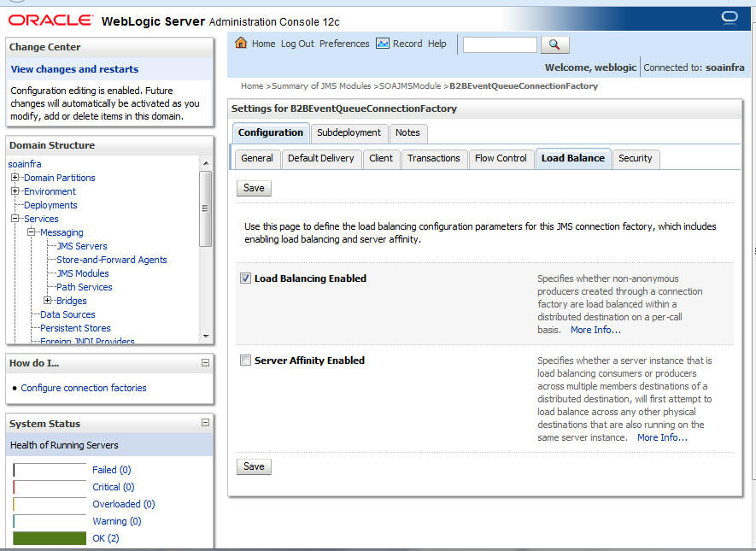This screenshot has height=551, width=756.
Task: Click the Log Out link
Action: point(297,44)
